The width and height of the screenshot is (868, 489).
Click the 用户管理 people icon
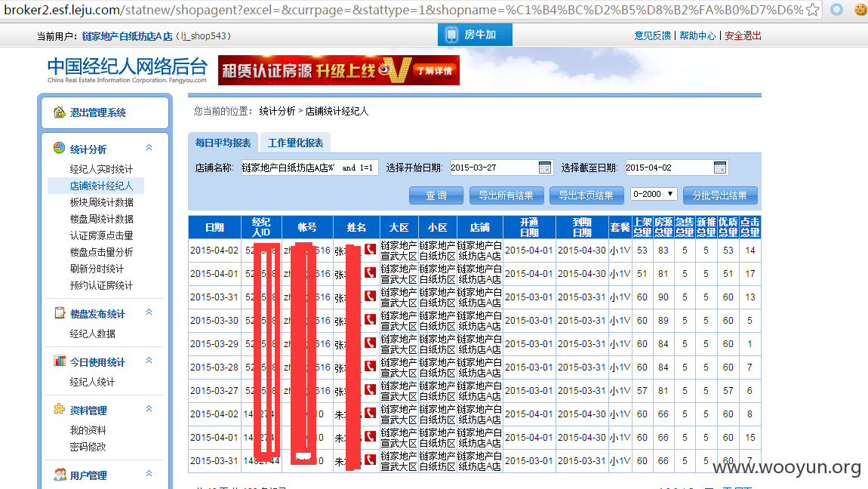(x=60, y=475)
